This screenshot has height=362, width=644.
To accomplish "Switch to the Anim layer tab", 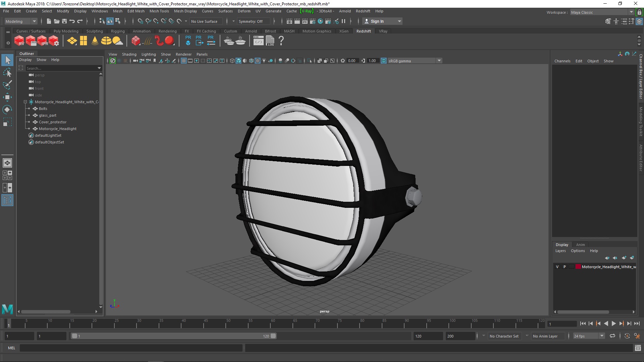I will [580, 245].
